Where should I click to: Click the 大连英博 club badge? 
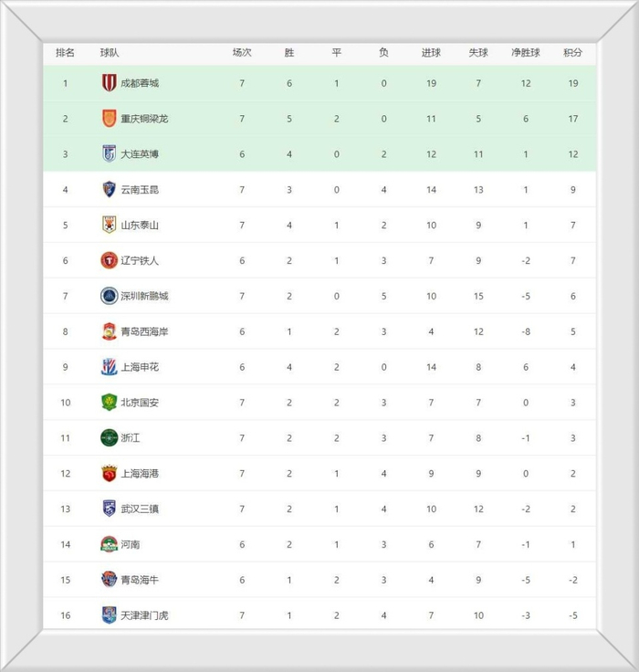coord(110,153)
